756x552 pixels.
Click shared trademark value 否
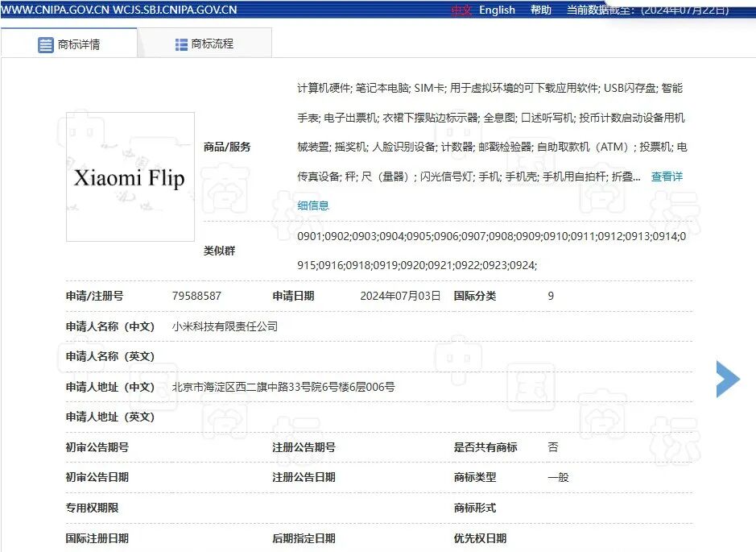[552, 447]
